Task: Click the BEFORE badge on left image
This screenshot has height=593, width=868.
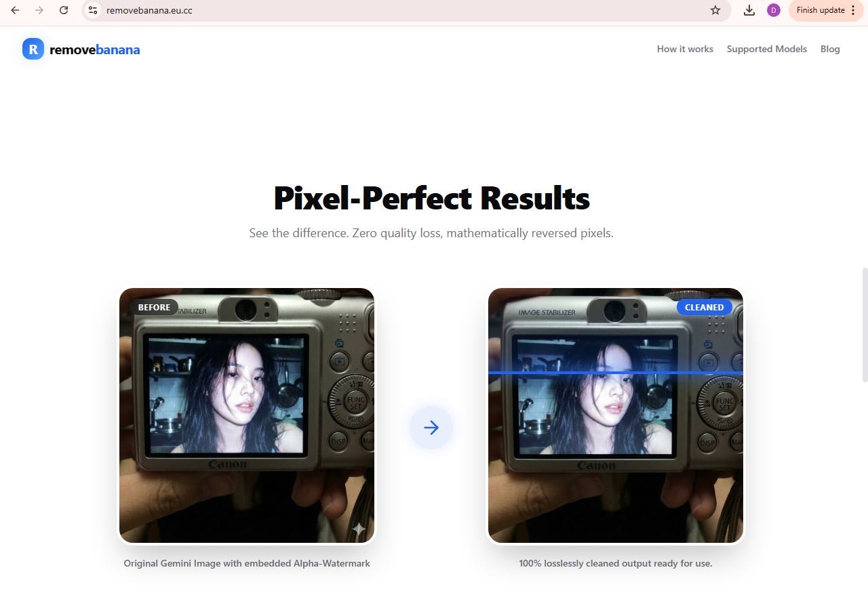Action: coord(154,307)
